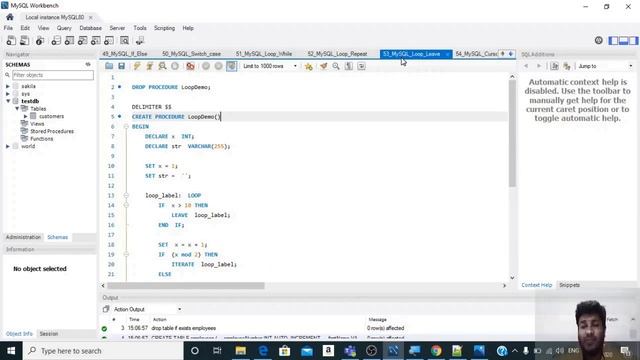Fold the BEGIN block on line 6

126,127
